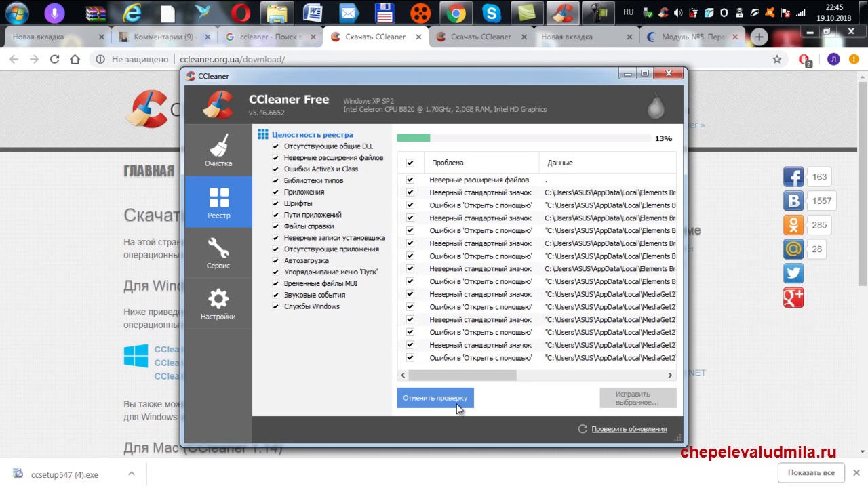Viewport: 868px width, 488px height.
Task: Click horizontal scrollbar left arrow in results
Action: click(403, 375)
